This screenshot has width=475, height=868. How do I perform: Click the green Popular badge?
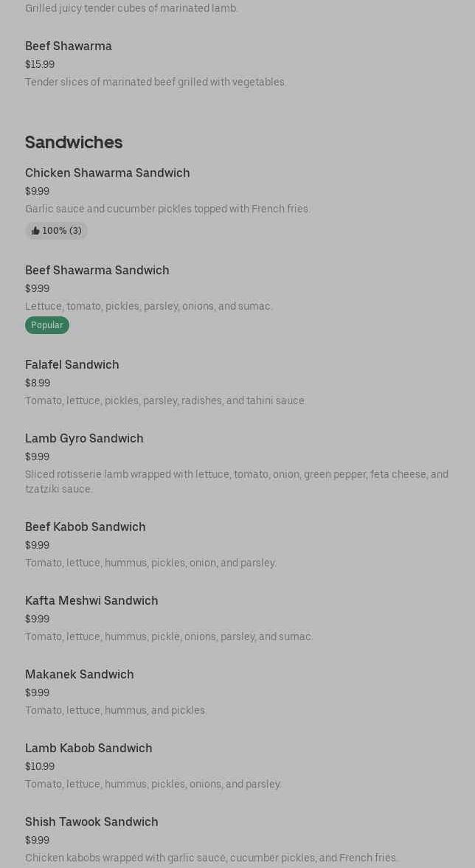point(47,325)
